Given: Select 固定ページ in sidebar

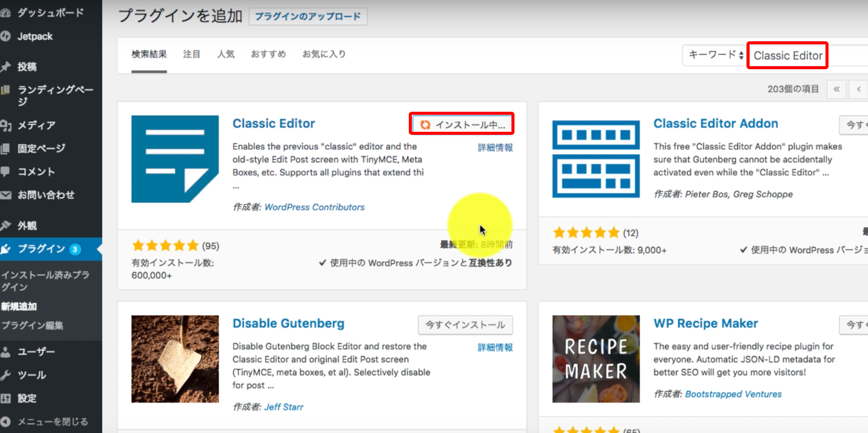Looking at the screenshot, I should click(x=41, y=149).
